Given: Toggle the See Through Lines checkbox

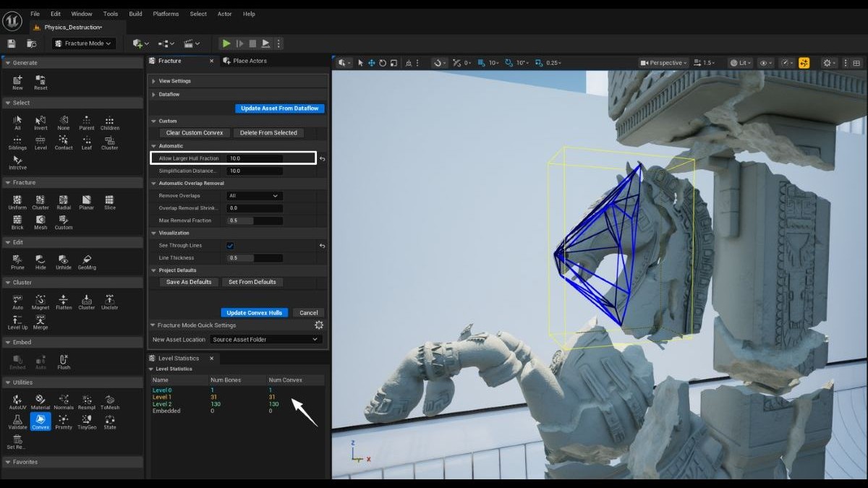Looking at the screenshot, I should 230,245.
